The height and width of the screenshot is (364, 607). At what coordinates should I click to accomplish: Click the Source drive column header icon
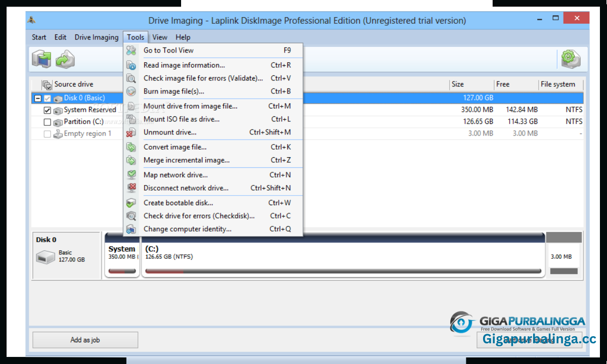47,85
